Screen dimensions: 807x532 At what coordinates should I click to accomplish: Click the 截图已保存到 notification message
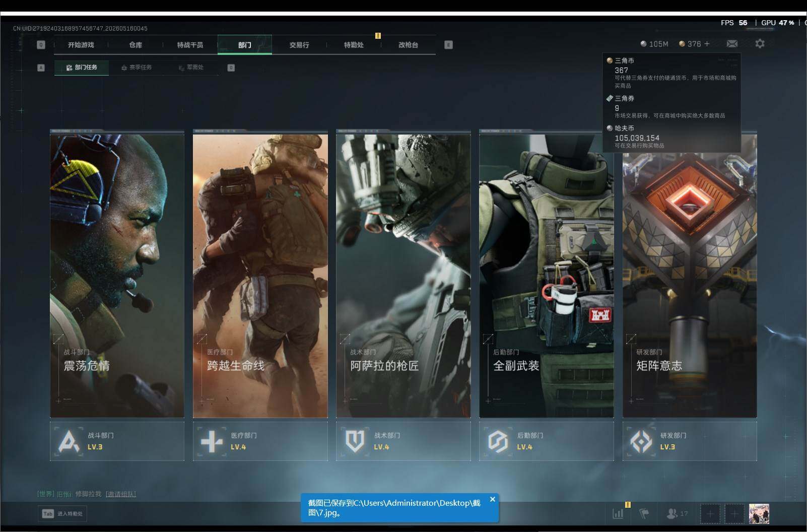pyautogui.click(x=394, y=508)
